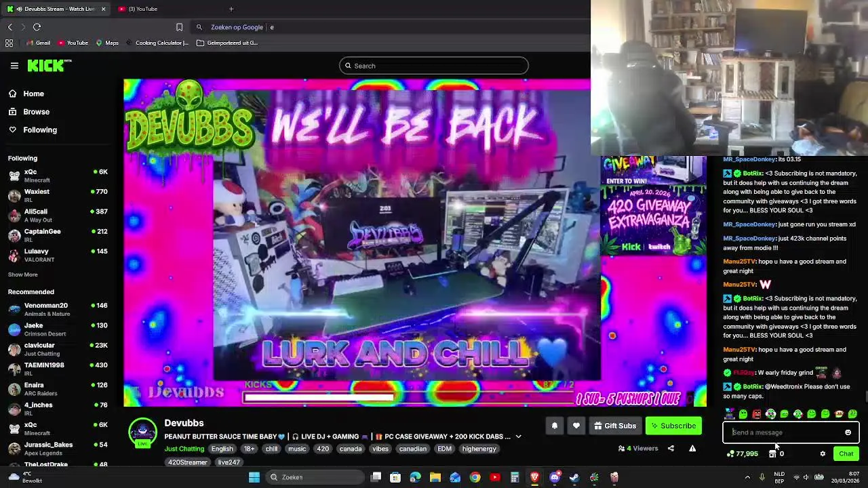The image size is (868, 488).
Task: Open channel points balance 77,995
Action: click(742, 454)
